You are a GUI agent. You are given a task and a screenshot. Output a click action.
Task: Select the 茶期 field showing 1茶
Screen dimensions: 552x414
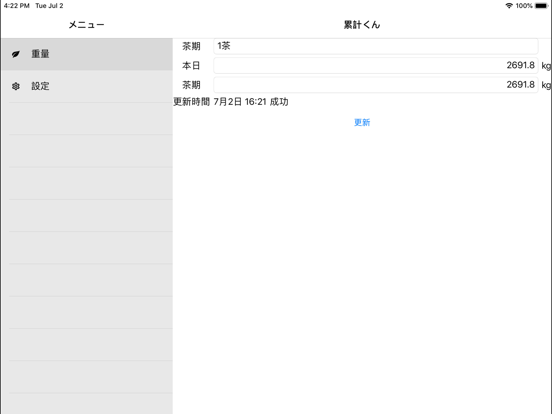point(376,46)
